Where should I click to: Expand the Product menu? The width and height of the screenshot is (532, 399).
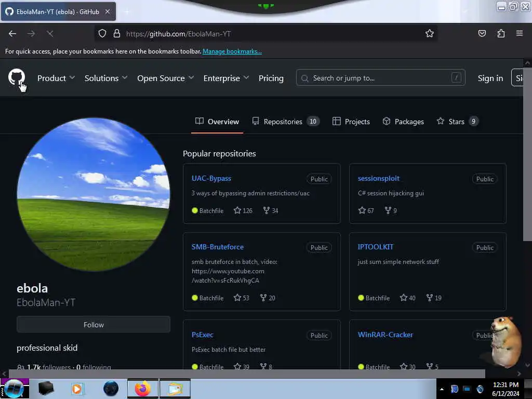[x=56, y=78]
